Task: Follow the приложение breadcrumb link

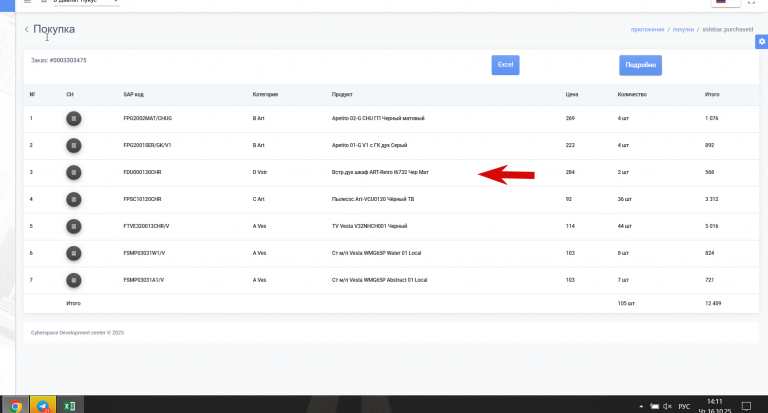Action: tap(648, 29)
